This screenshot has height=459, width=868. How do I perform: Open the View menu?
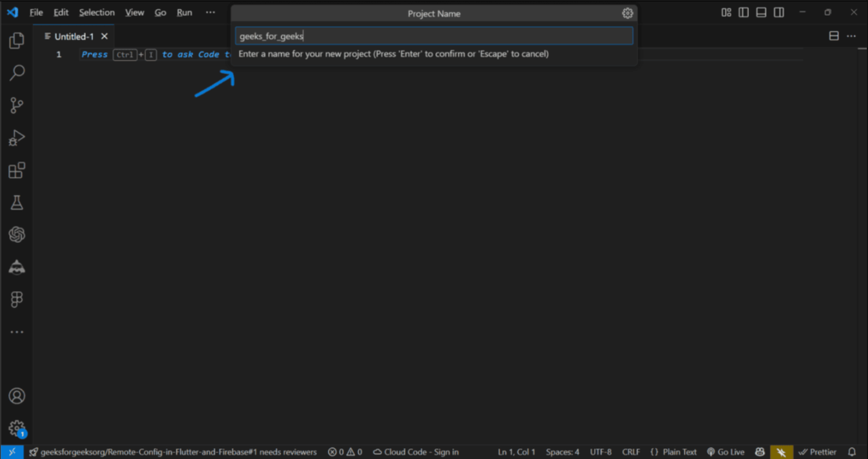[x=135, y=12]
